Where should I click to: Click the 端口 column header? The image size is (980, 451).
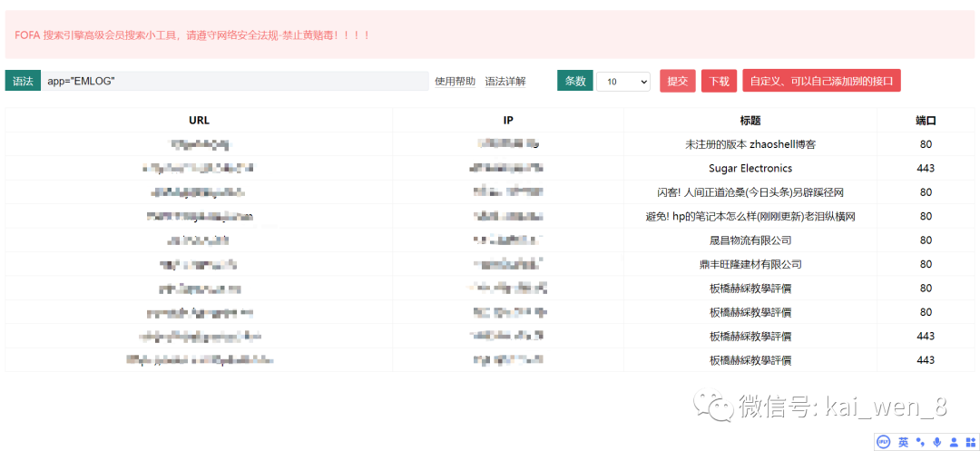click(926, 121)
